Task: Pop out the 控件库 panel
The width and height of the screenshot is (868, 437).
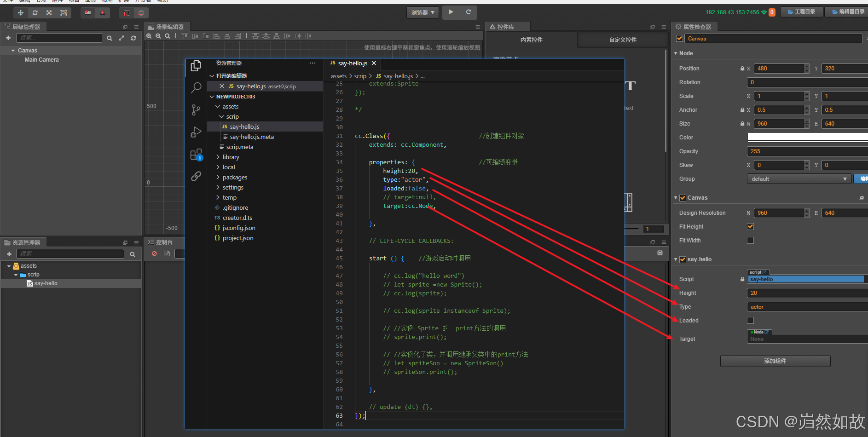Action: [x=653, y=27]
